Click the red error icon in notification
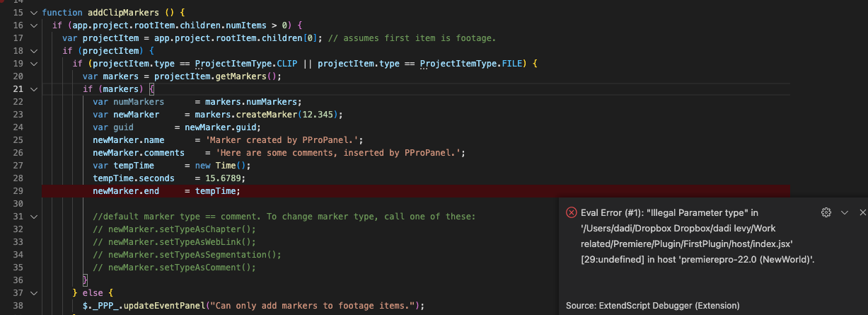Screen dimensions: 868x315 571,212
